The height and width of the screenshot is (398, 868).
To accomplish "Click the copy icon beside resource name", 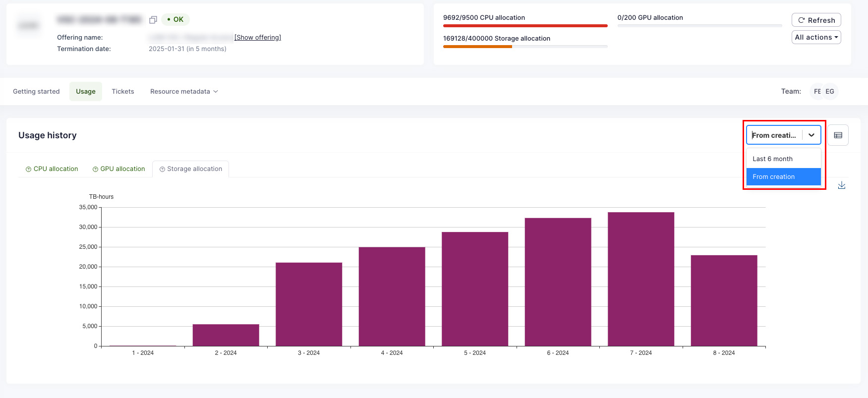I will (153, 20).
